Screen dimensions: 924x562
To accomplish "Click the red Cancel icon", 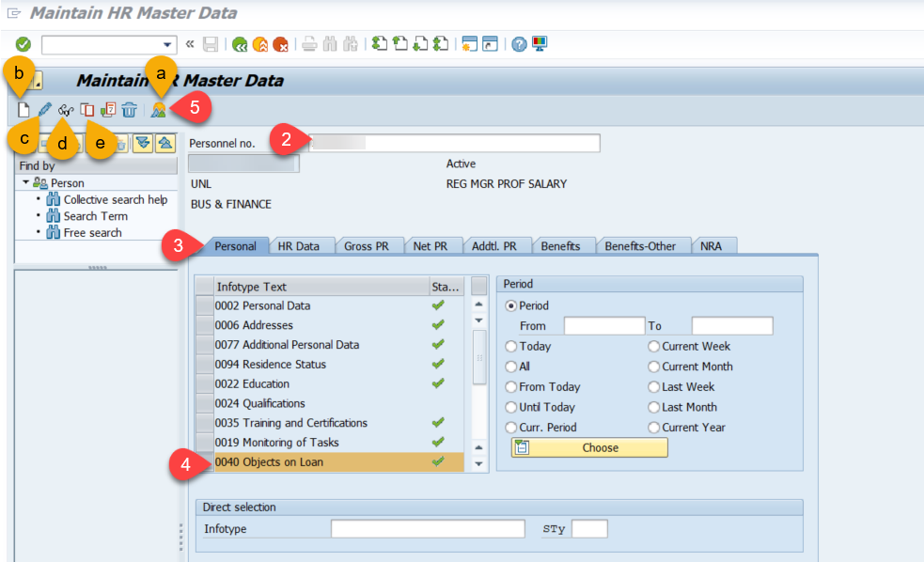I will (x=280, y=44).
